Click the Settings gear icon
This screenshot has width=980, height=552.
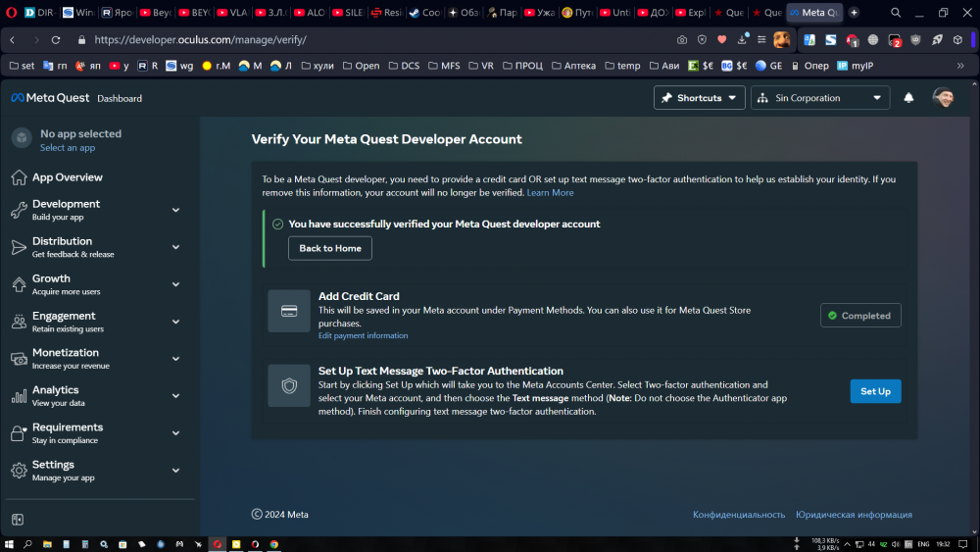[x=19, y=470]
